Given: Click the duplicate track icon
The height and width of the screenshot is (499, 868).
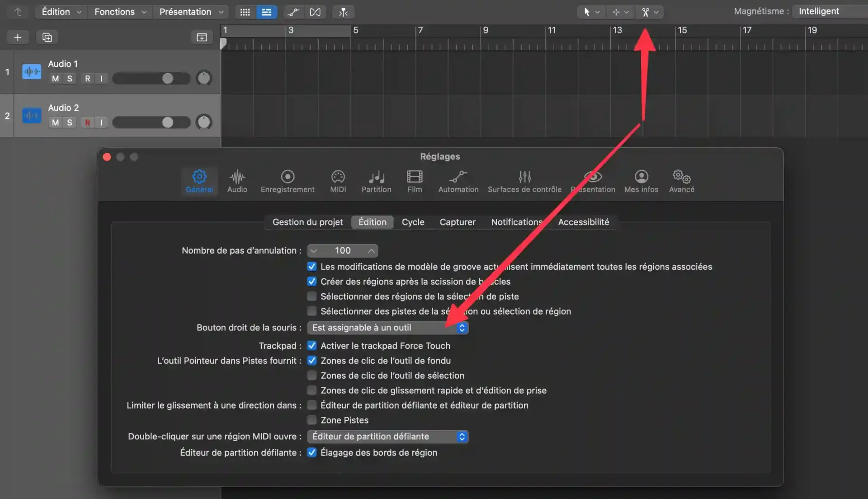Looking at the screenshot, I should [x=47, y=37].
